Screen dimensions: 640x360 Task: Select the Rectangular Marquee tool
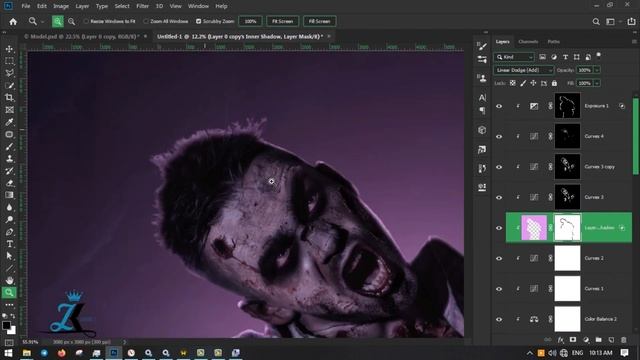pos(9,61)
